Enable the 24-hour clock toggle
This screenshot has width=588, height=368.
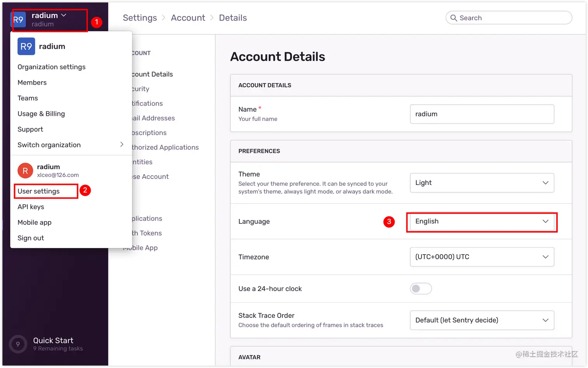pyautogui.click(x=420, y=288)
